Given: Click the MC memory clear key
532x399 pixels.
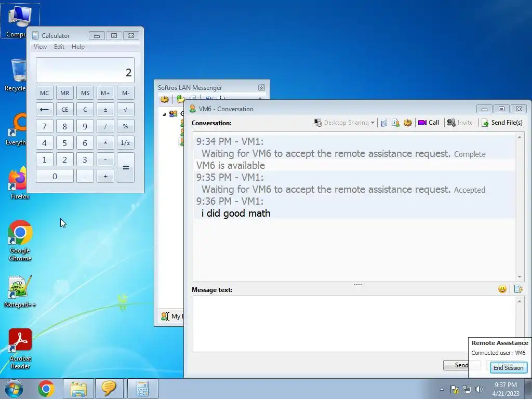Looking at the screenshot, I should (45, 93).
